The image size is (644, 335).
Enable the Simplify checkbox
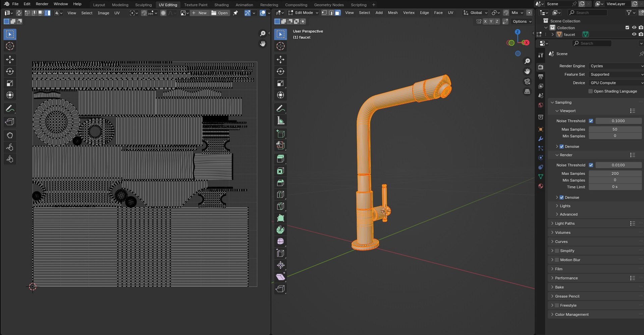pyautogui.click(x=557, y=251)
